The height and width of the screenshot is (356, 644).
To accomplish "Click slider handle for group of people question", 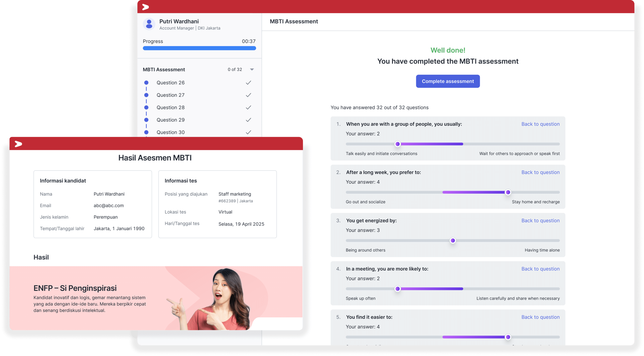I will click(397, 144).
